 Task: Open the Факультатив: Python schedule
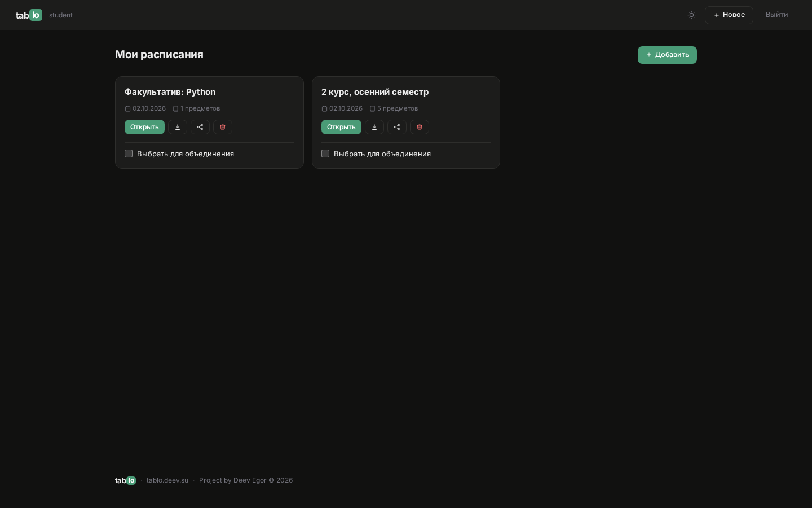pyautogui.click(x=144, y=127)
